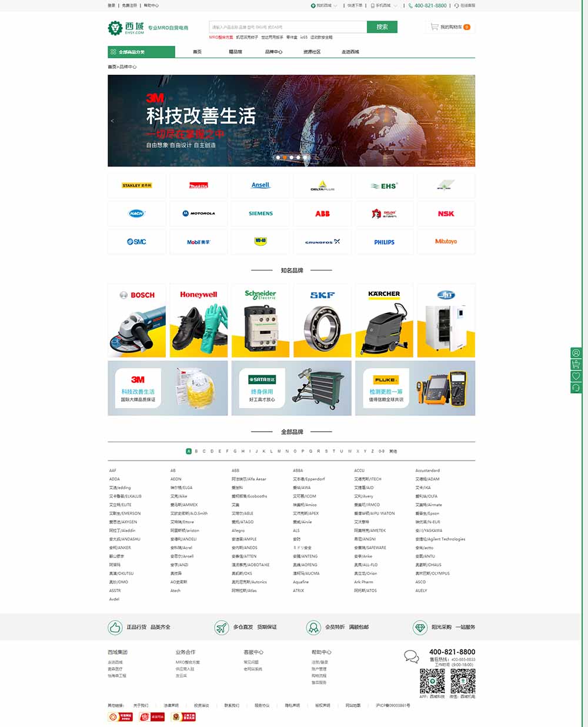The image size is (588, 727).
Task: Open the Stanley brand logo tile
Action: click(x=137, y=185)
